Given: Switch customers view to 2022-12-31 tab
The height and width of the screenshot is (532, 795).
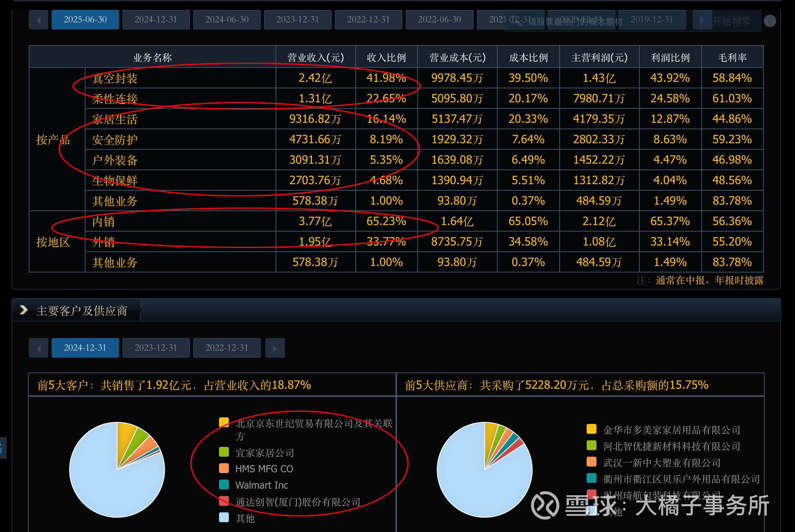Looking at the screenshot, I should [227, 348].
